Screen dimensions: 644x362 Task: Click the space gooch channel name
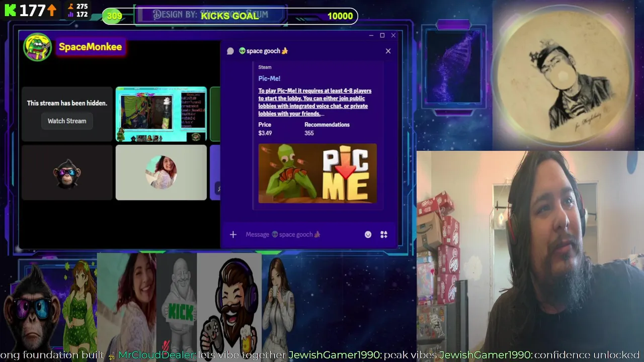pyautogui.click(x=263, y=51)
